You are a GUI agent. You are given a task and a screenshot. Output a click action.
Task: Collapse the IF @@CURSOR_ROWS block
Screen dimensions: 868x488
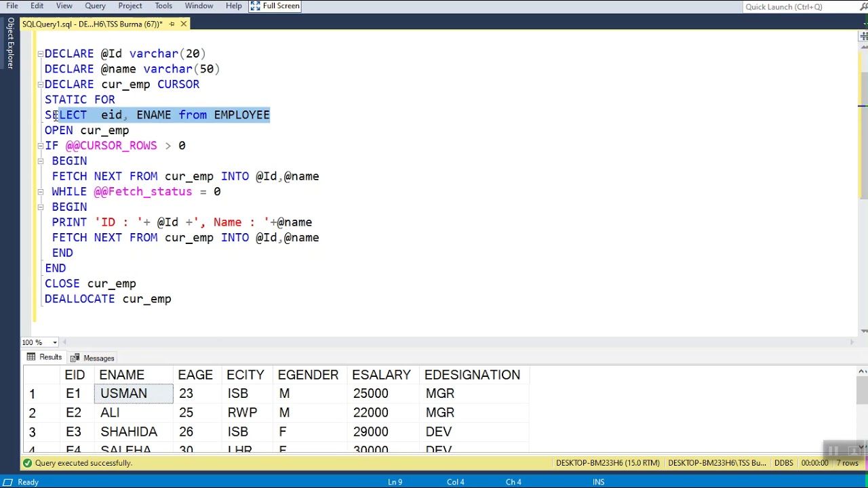tap(40, 146)
